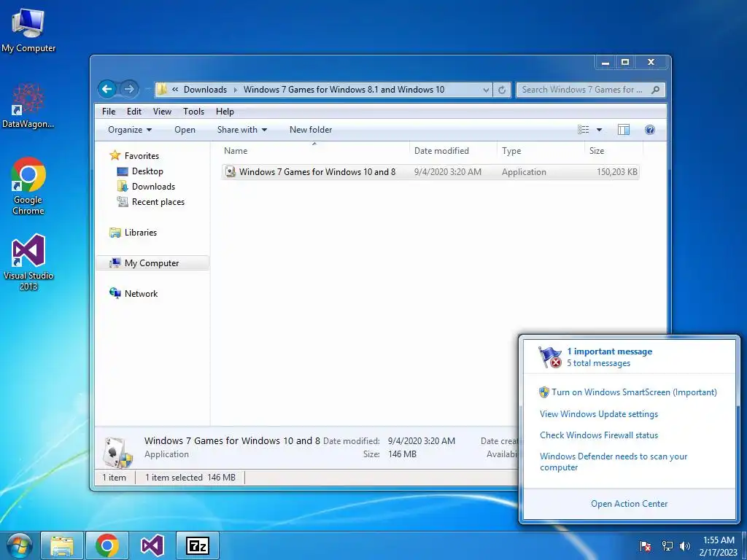747x560 pixels.
Task: Select Libraries in the navigation pane
Action: [x=141, y=233]
